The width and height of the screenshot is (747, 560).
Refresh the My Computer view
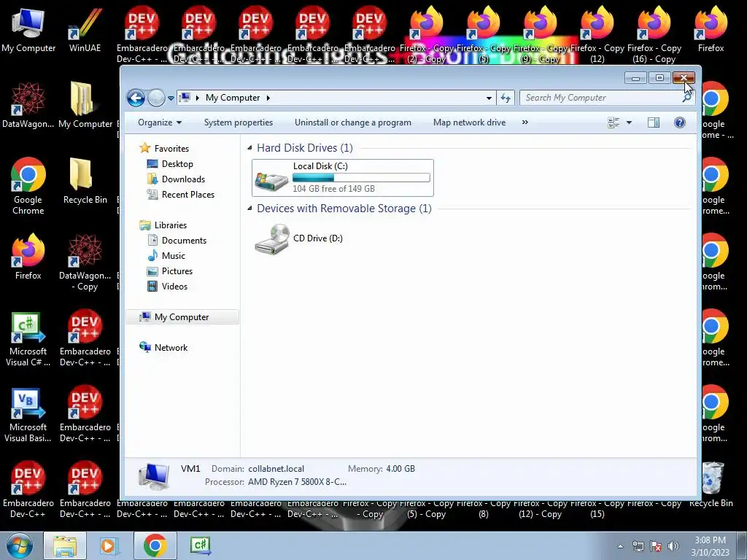pos(505,98)
